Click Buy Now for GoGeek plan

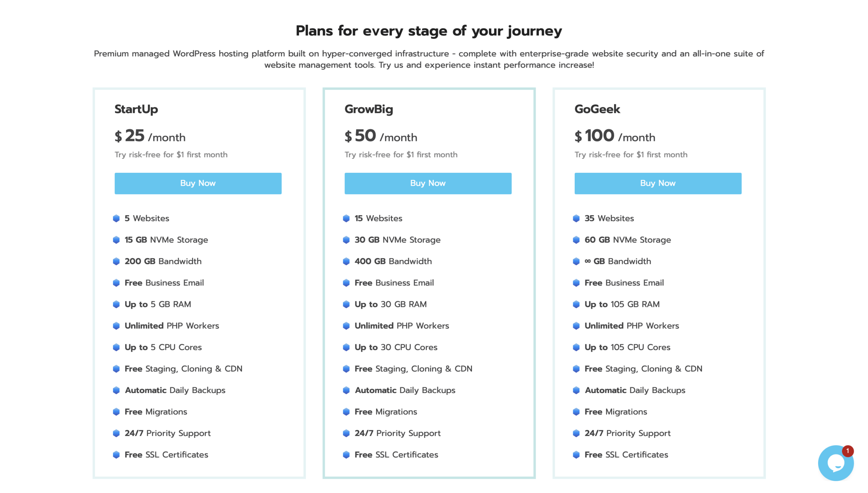[658, 183]
